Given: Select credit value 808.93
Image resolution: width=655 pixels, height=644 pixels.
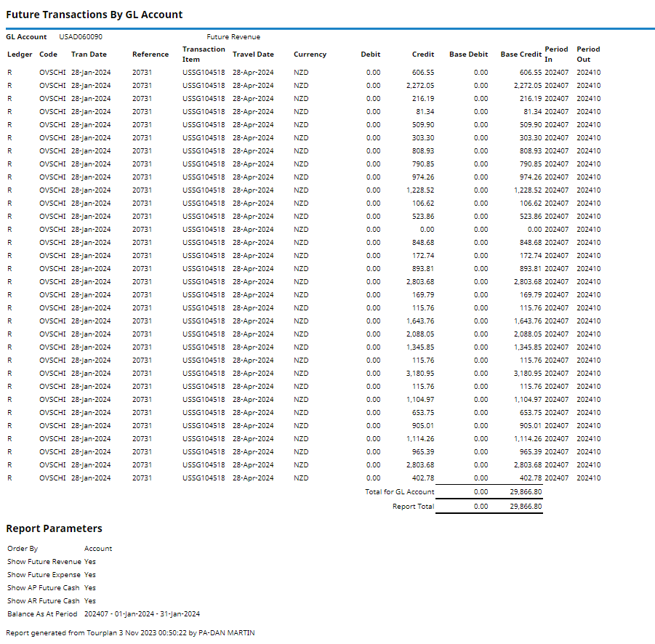Looking at the screenshot, I should pos(423,150).
